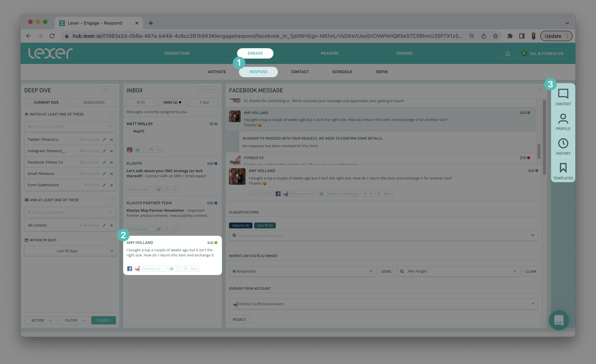Open a new browser tab
596x364 pixels.
[151, 23]
